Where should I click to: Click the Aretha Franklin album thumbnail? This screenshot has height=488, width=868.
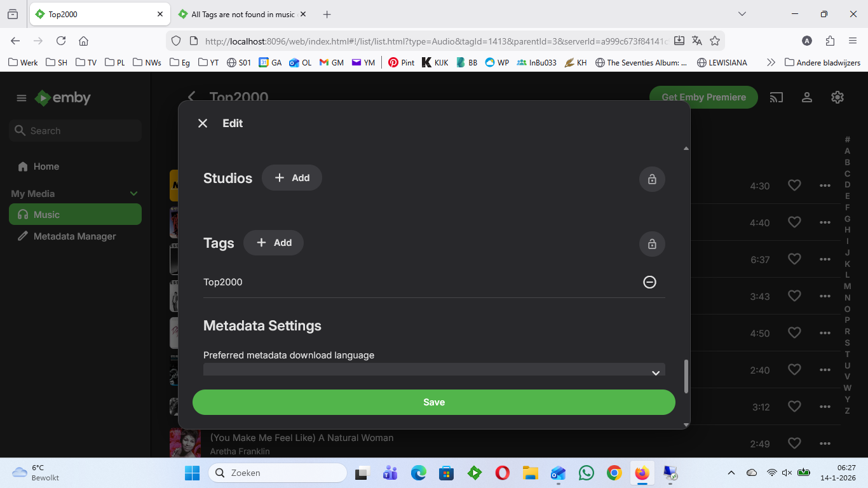point(186,444)
